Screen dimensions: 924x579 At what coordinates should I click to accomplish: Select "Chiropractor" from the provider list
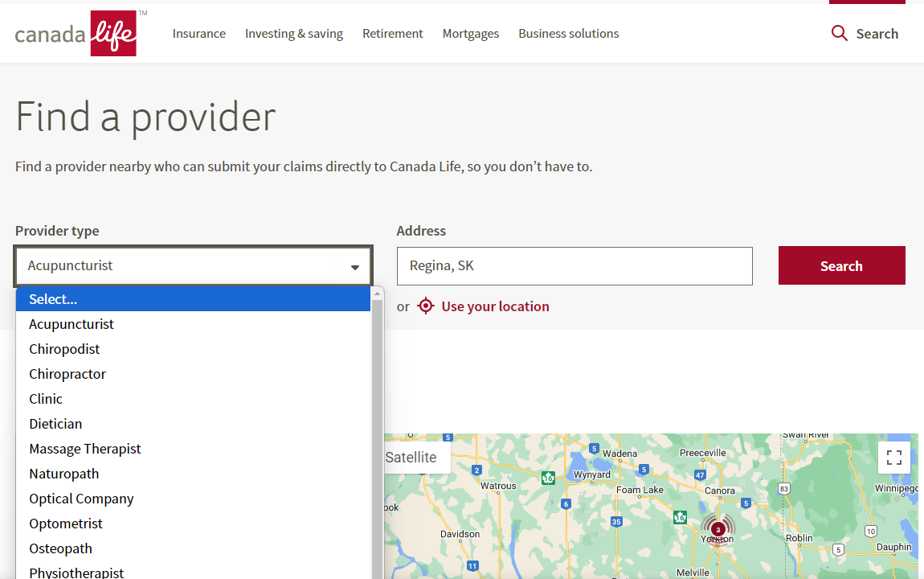(x=67, y=373)
